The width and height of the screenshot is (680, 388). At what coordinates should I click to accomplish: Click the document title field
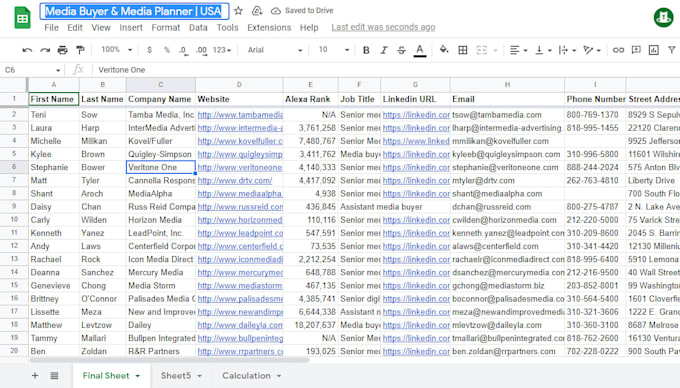pos(134,11)
